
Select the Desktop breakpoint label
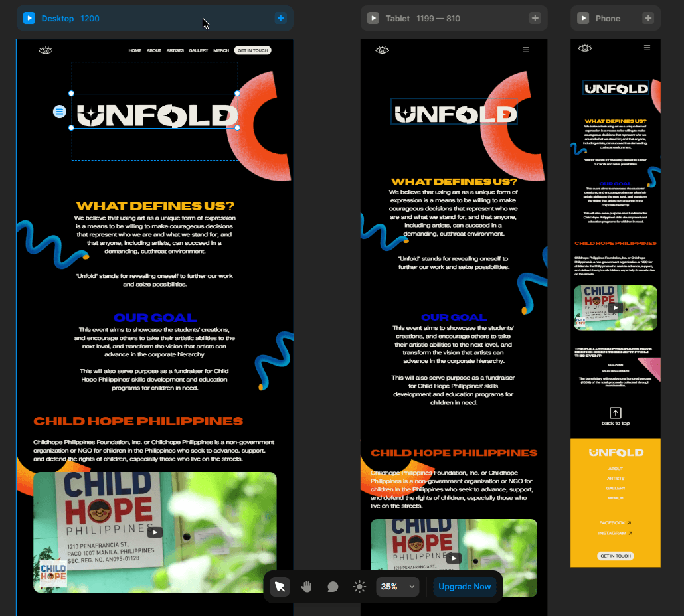pos(58,19)
